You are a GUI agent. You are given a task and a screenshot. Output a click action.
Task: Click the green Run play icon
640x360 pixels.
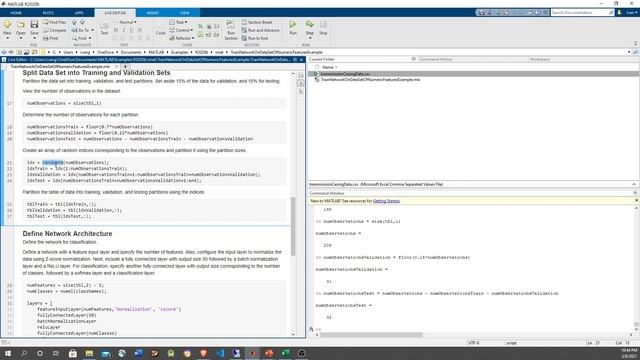tap(293, 24)
